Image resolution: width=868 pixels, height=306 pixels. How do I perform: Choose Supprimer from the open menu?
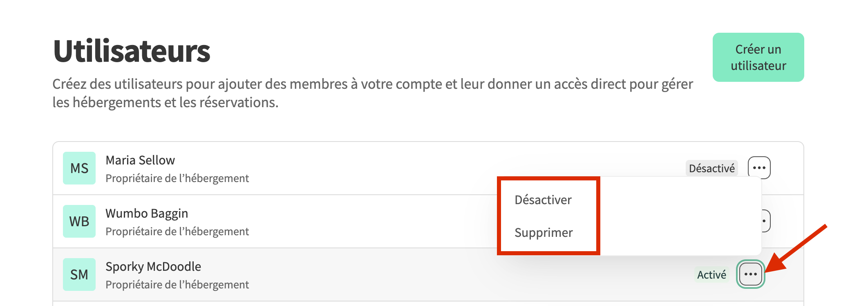pyautogui.click(x=544, y=233)
